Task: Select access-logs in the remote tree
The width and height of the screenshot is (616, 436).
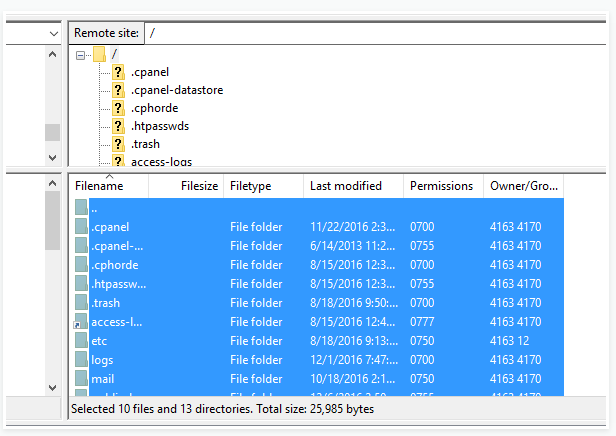Action: click(161, 161)
